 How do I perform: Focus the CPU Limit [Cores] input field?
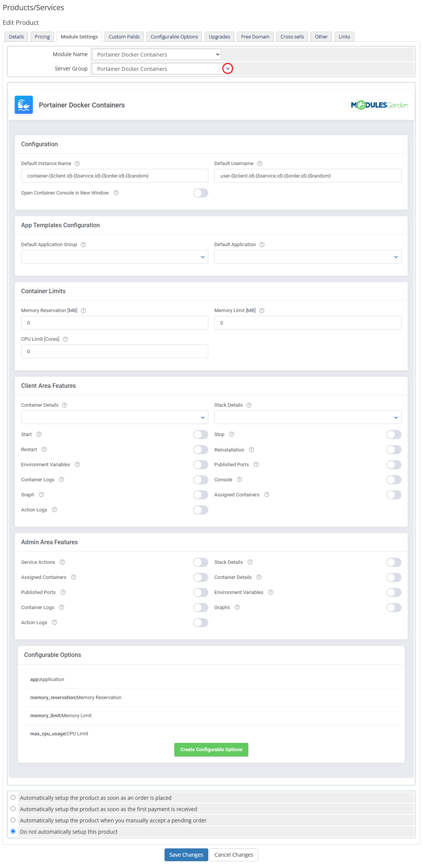[x=115, y=351]
